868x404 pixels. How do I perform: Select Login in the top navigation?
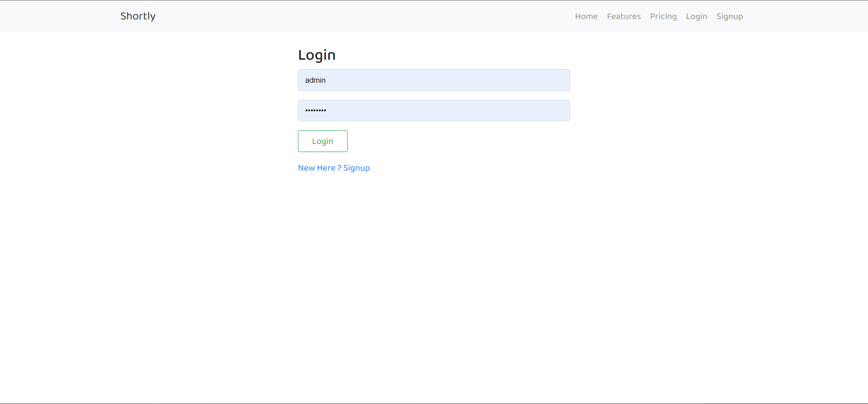click(697, 16)
